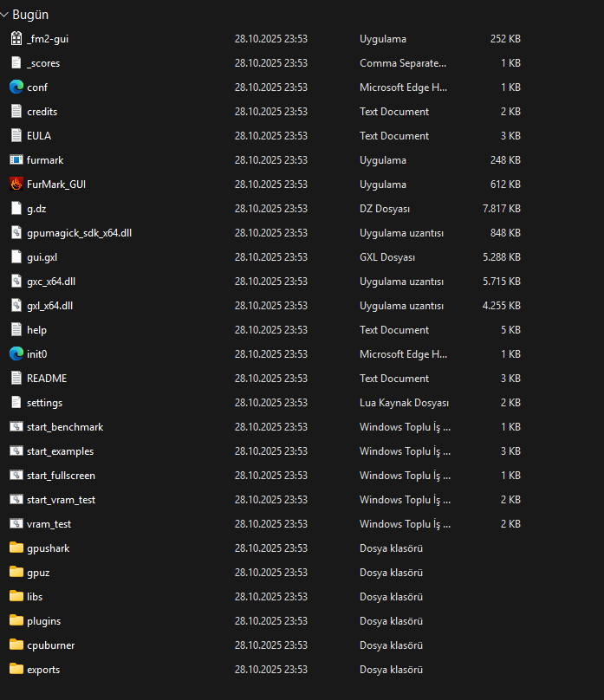Screen dimensions: 604x700
Task: Select the file name _fm2-gui
Action: 48,39
